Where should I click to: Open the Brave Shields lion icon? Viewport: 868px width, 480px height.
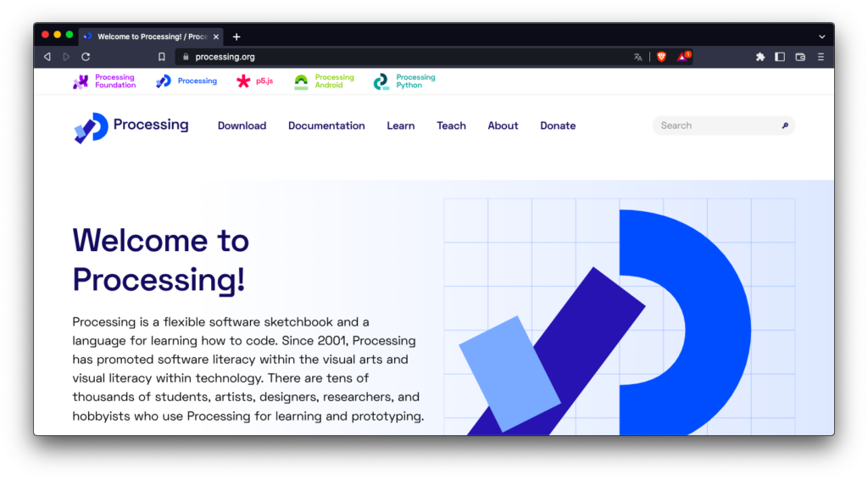(x=661, y=57)
